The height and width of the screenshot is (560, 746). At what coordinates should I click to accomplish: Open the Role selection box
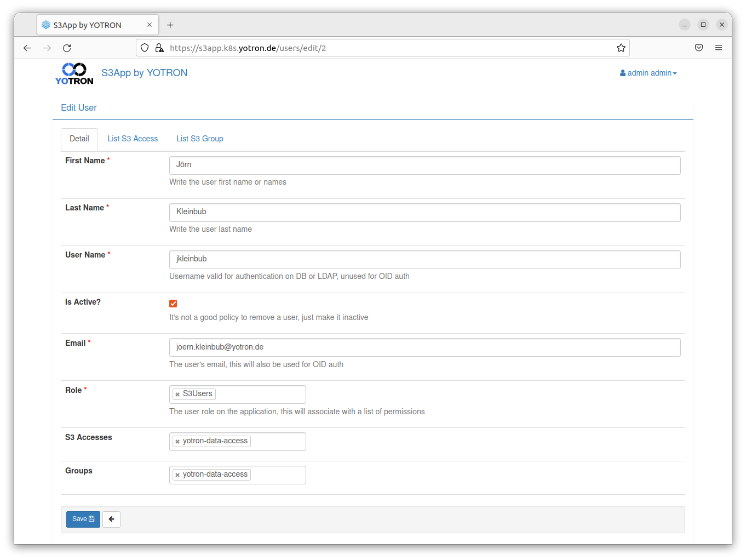(x=238, y=395)
